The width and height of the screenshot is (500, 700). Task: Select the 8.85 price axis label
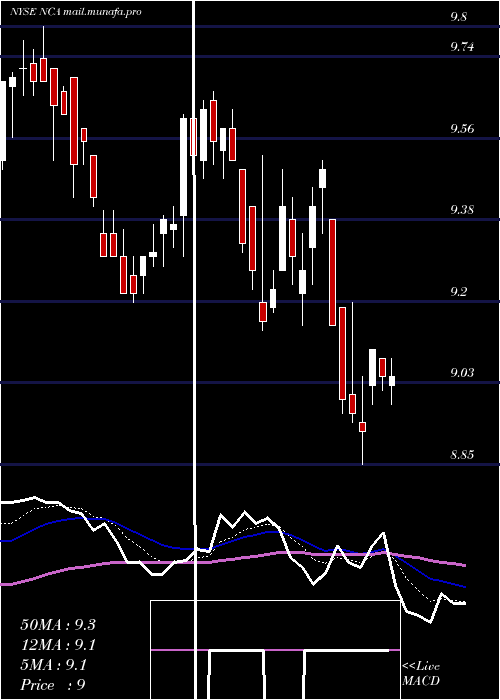click(462, 455)
